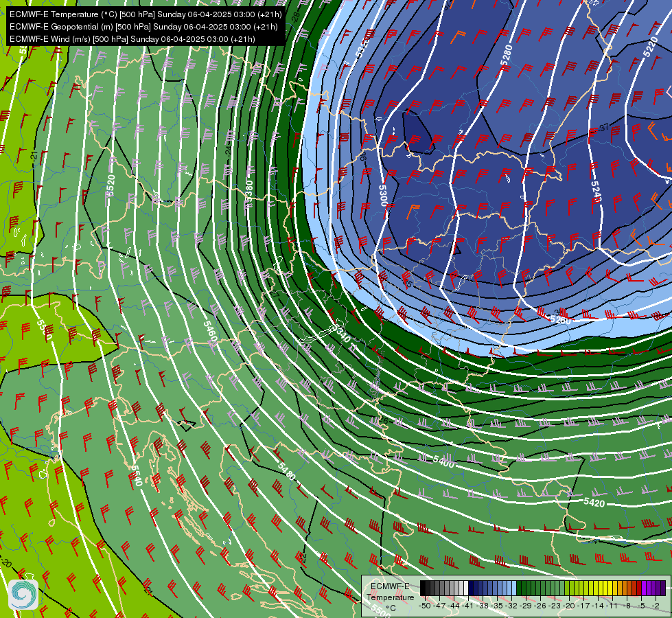The image size is (672, 618).
Task: Click the -26 legend tick label
Action: (540, 606)
